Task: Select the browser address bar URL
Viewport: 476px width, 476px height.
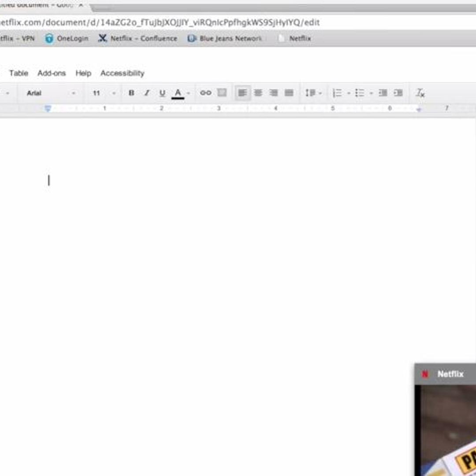Action: (160, 22)
